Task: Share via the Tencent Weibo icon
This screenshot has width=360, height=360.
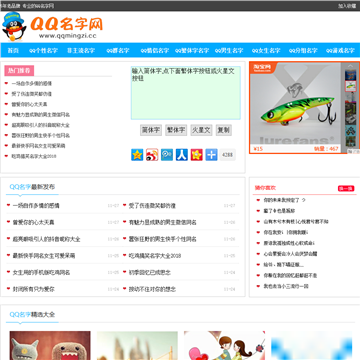Action: pyautogui.click(x=167, y=155)
